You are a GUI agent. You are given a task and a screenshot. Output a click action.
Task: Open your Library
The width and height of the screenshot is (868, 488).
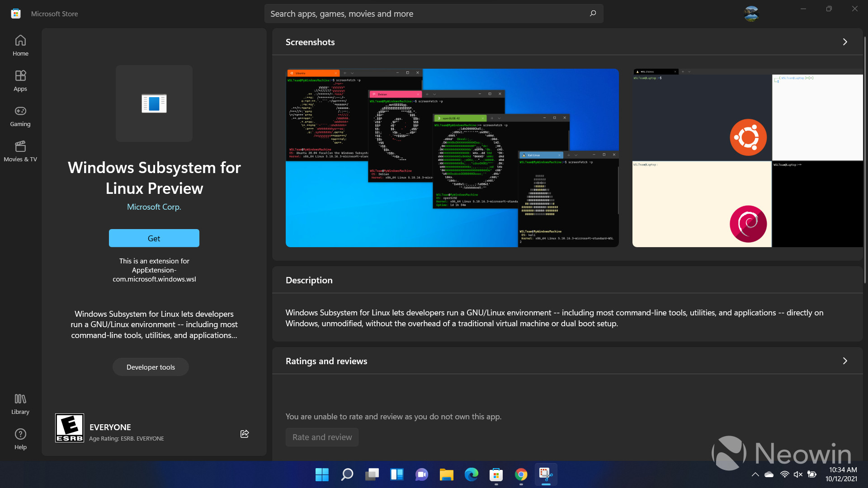tap(20, 404)
